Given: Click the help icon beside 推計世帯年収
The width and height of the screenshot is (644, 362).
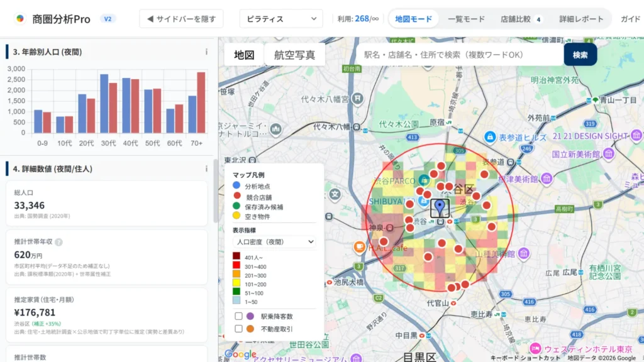Looking at the screenshot, I should pos(58,242).
